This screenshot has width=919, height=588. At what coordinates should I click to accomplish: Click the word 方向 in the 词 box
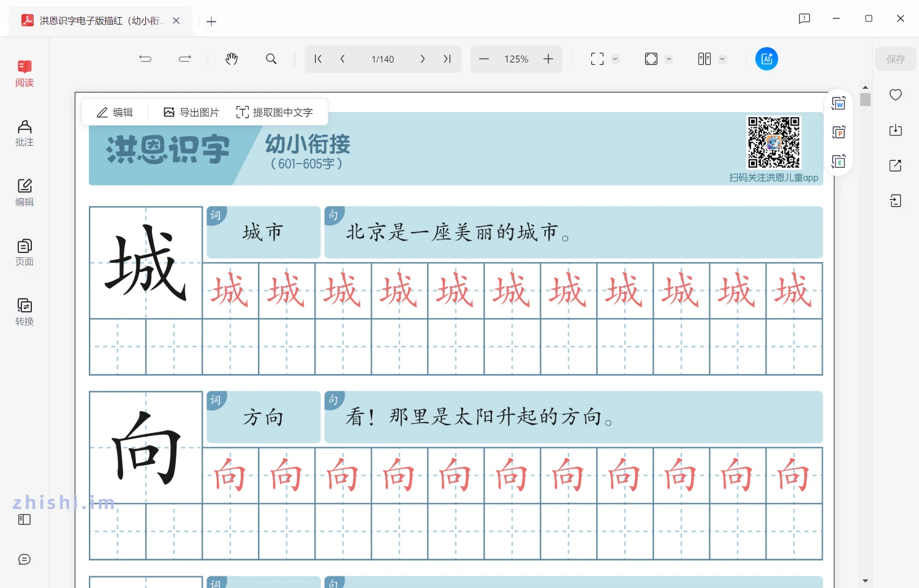point(263,417)
